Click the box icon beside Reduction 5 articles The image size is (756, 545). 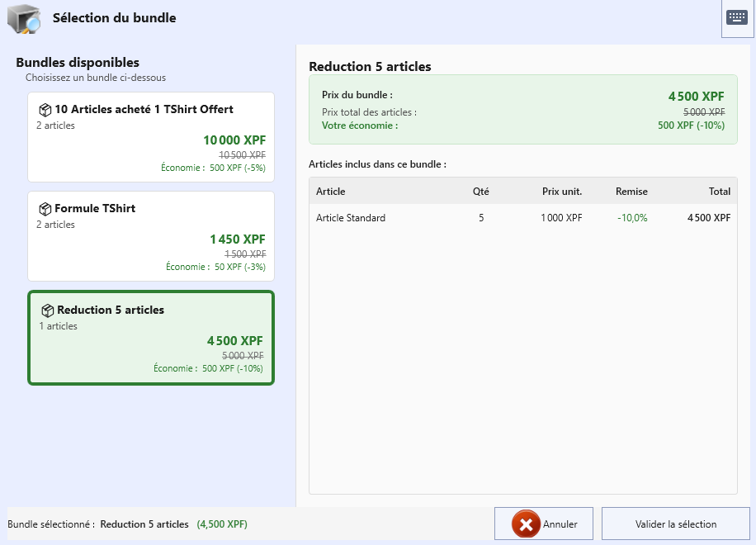click(48, 310)
